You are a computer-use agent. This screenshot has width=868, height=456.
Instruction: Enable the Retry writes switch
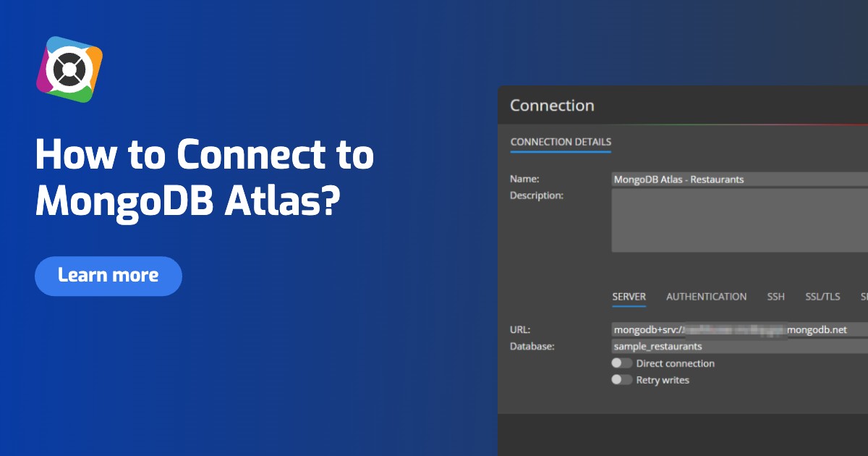pyautogui.click(x=621, y=380)
